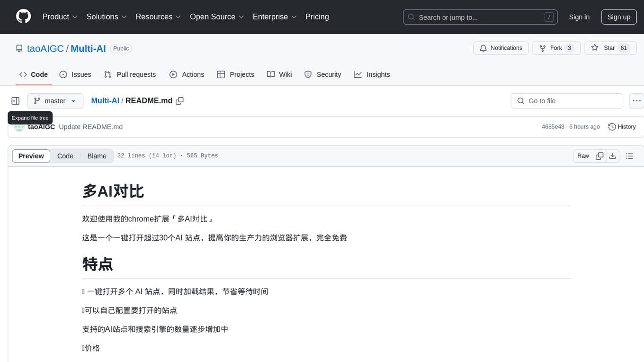
Task: Click the 特点 heading
Action: click(x=98, y=264)
